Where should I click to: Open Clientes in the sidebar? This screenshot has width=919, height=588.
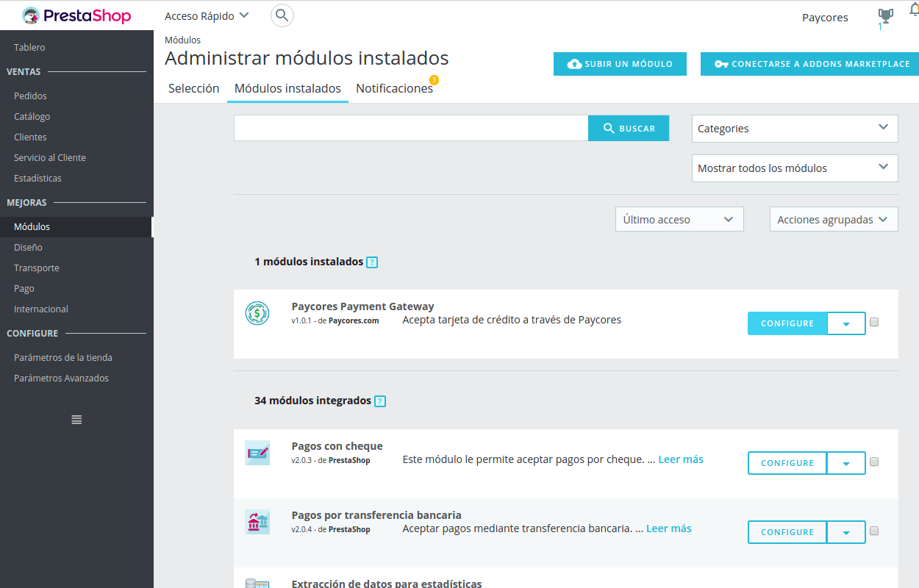[30, 137]
